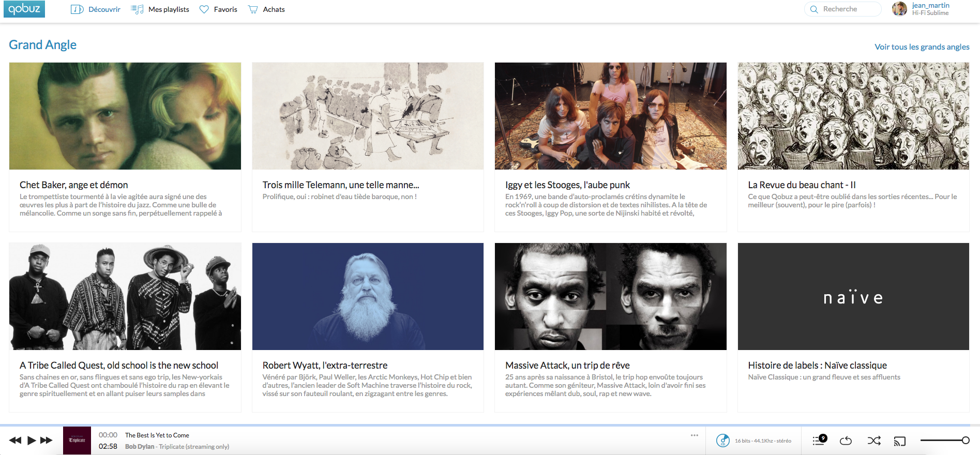
Task: Open the Iggy and the Stooges photo
Action: pyautogui.click(x=611, y=116)
